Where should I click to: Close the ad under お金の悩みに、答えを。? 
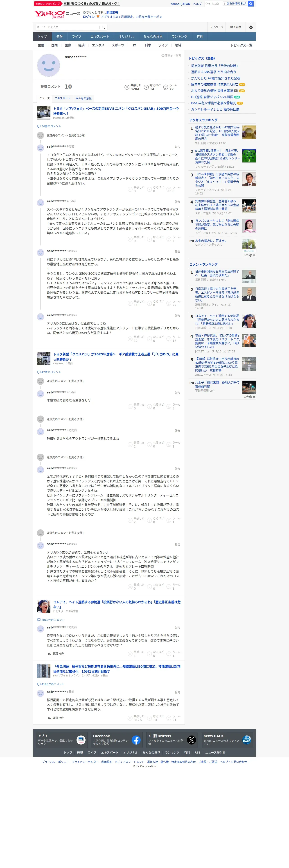point(254,255)
